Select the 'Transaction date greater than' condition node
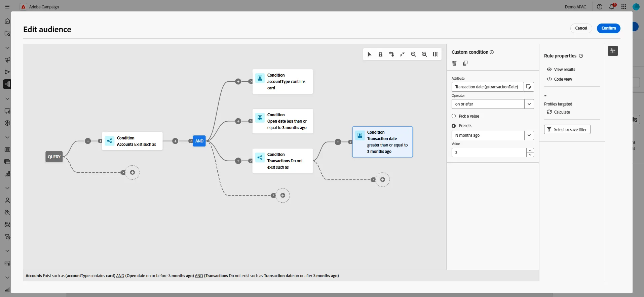 382,142
